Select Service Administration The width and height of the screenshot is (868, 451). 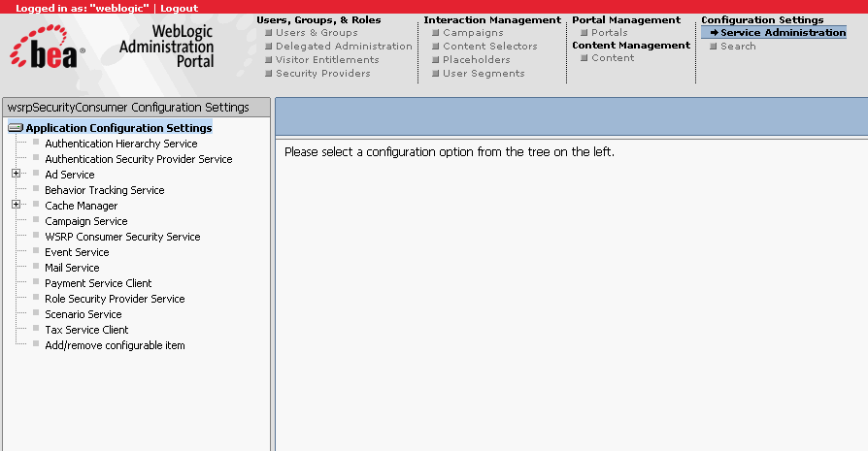784,33
